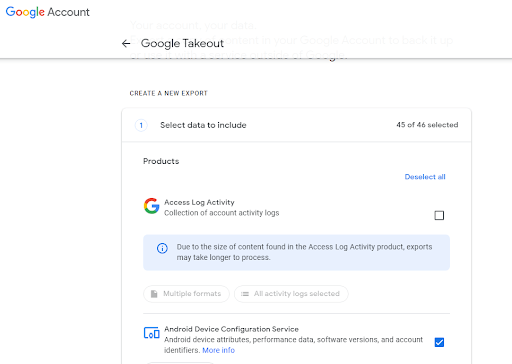Click All activity logs selected button
Viewport: 512px width, 364px height.
click(x=291, y=294)
